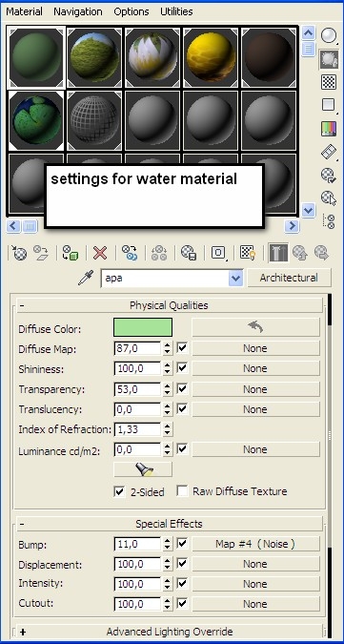This screenshot has height=644, width=344.
Task: Click Go Forward to Sibling icon
Action: click(322, 253)
